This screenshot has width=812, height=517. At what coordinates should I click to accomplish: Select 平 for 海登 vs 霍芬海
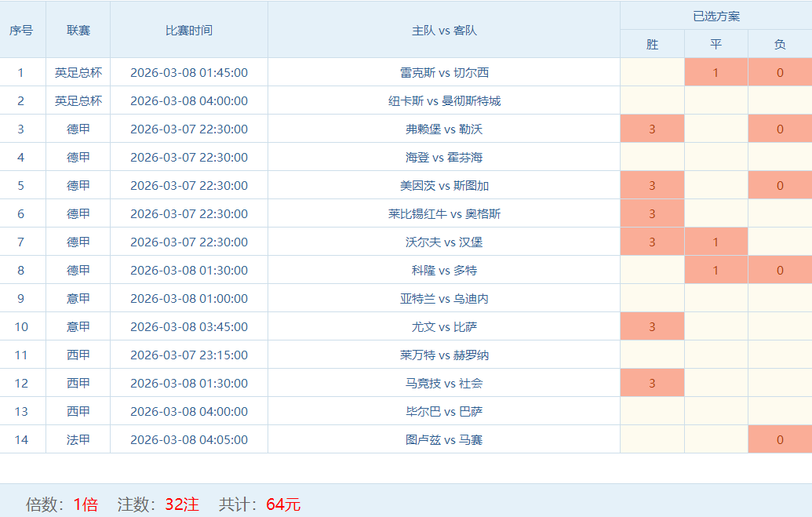tap(716, 158)
